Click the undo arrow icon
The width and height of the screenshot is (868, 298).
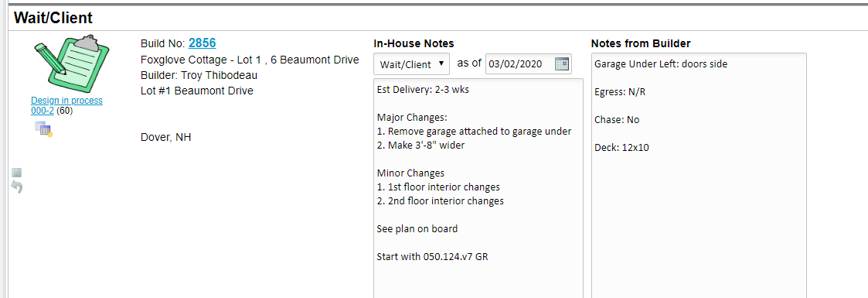[17, 187]
